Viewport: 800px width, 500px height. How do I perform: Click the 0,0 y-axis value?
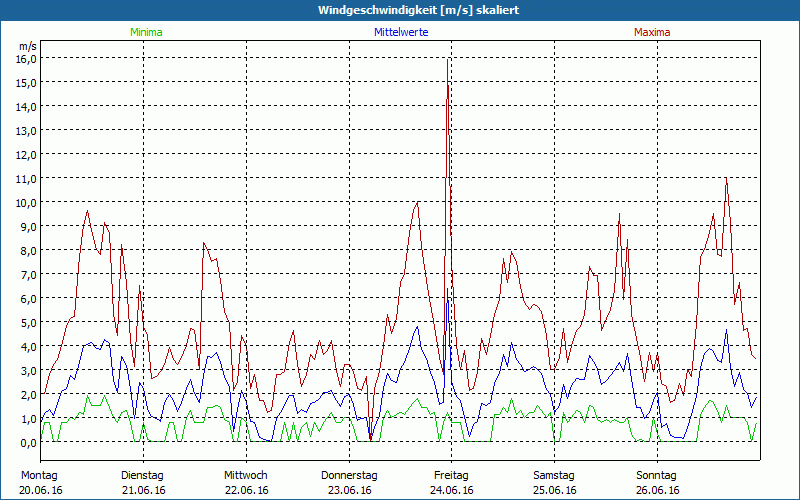point(29,443)
